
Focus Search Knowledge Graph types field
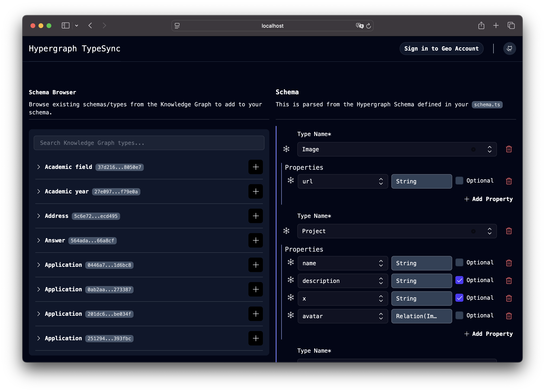(149, 143)
